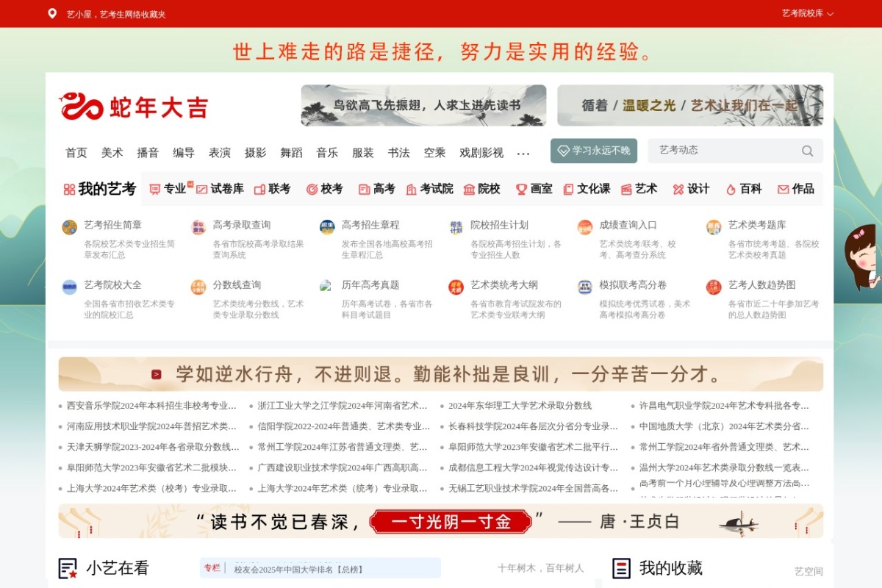Screen dimensions: 882x588
Task: Open 2024年东华理工大学艺术录取分数线 article
Action: pyautogui.click(x=520, y=406)
